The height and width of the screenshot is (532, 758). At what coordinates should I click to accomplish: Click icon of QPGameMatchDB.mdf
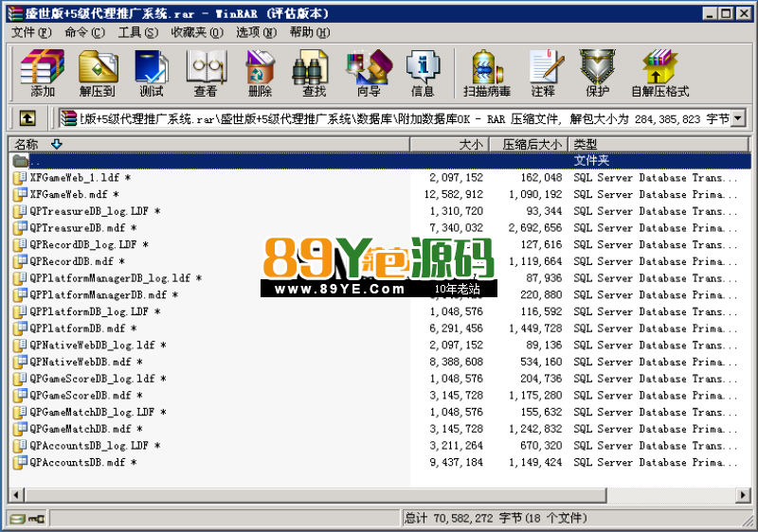pyautogui.click(x=20, y=429)
